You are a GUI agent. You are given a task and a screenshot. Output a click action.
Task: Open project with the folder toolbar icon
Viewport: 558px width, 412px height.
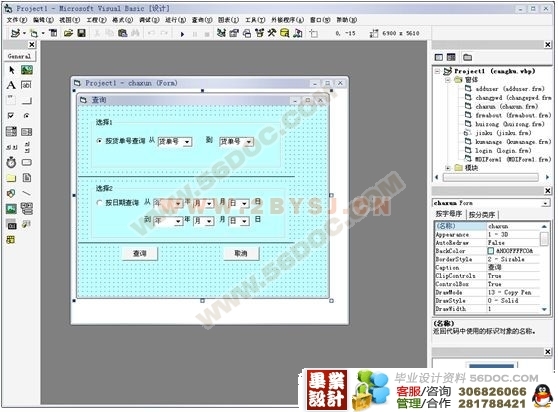(68, 33)
